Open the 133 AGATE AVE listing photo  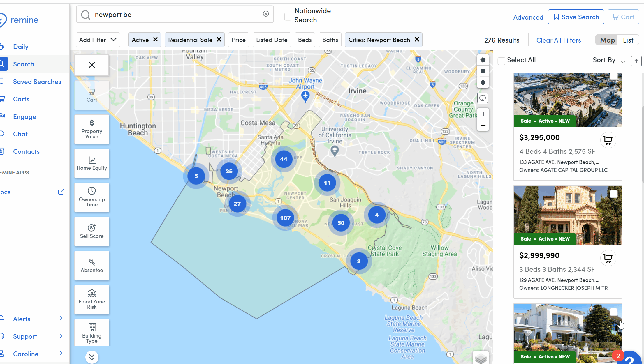pyautogui.click(x=568, y=100)
